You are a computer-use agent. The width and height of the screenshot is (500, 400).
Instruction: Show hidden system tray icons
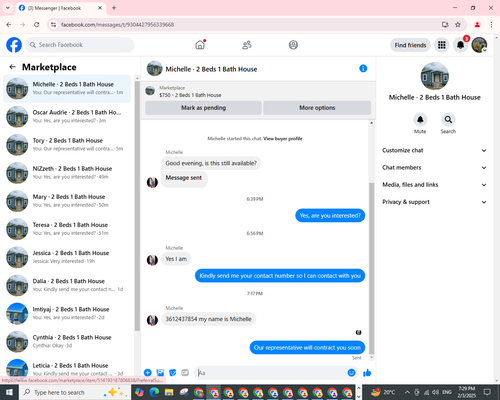click(x=407, y=392)
